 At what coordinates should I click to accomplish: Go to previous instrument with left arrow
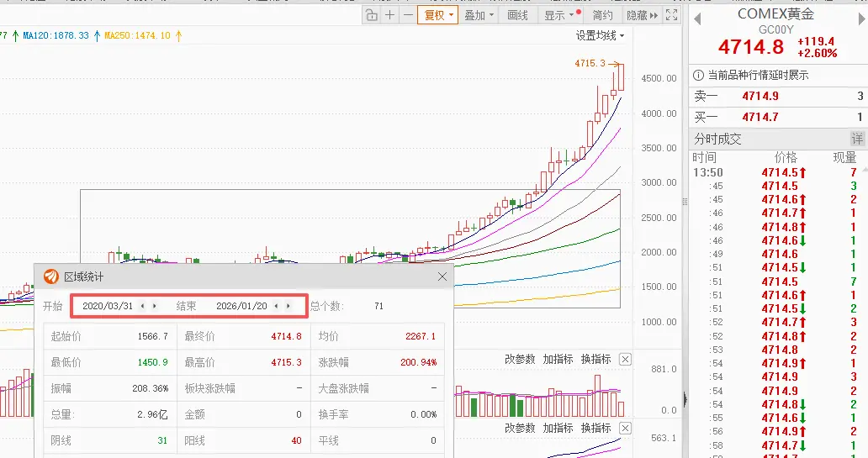697,19
